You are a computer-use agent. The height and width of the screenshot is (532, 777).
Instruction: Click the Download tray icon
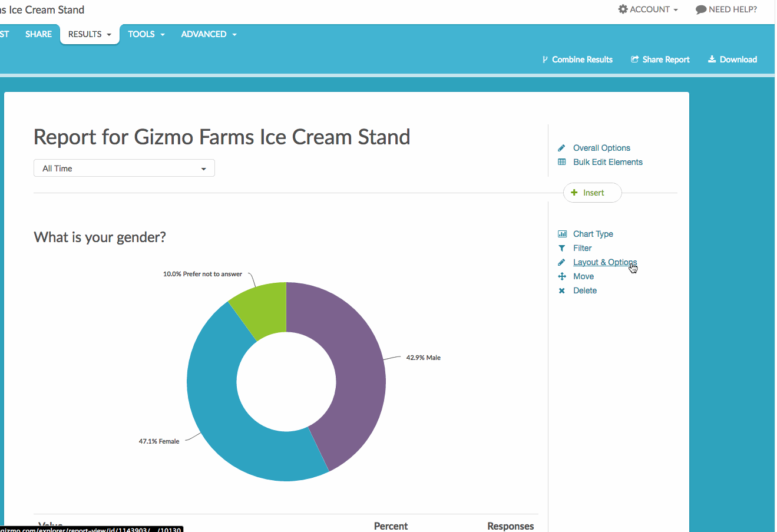click(712, 59)
